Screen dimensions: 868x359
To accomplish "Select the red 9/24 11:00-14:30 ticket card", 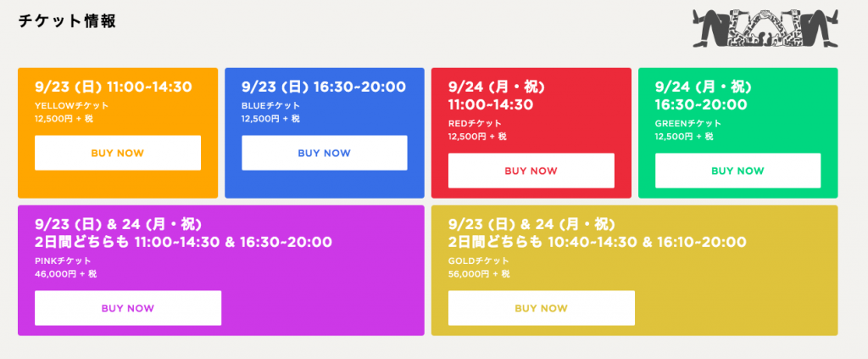I will pos(531,133).
